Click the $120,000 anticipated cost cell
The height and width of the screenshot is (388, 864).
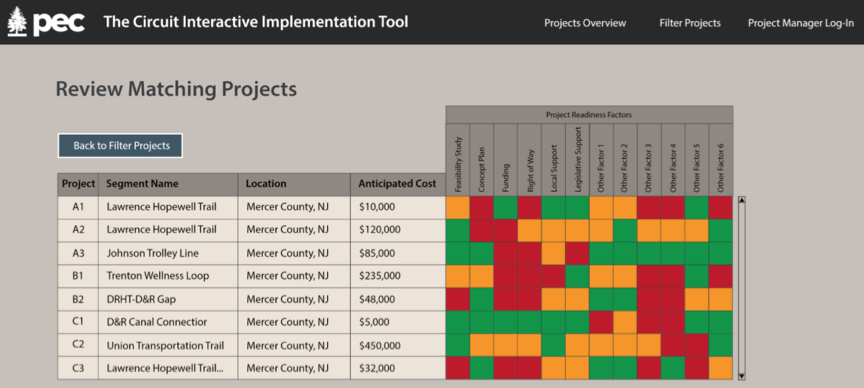[398, 230]
